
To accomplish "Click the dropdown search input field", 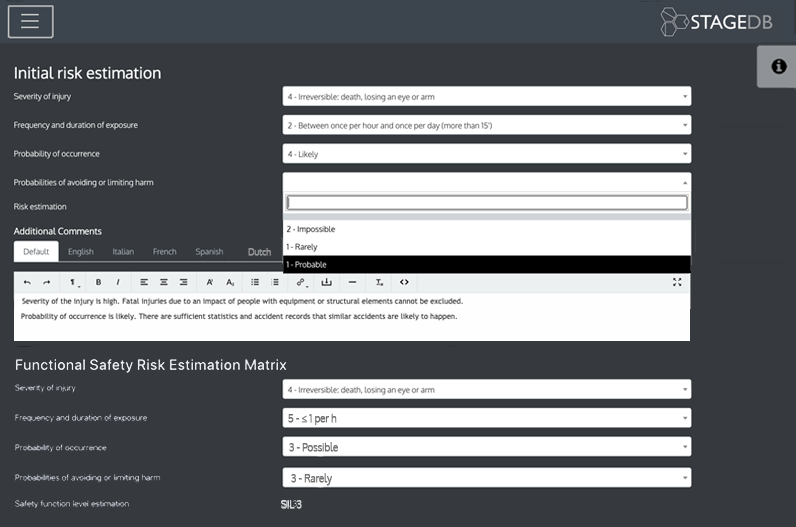I will (x=486, y=203).
